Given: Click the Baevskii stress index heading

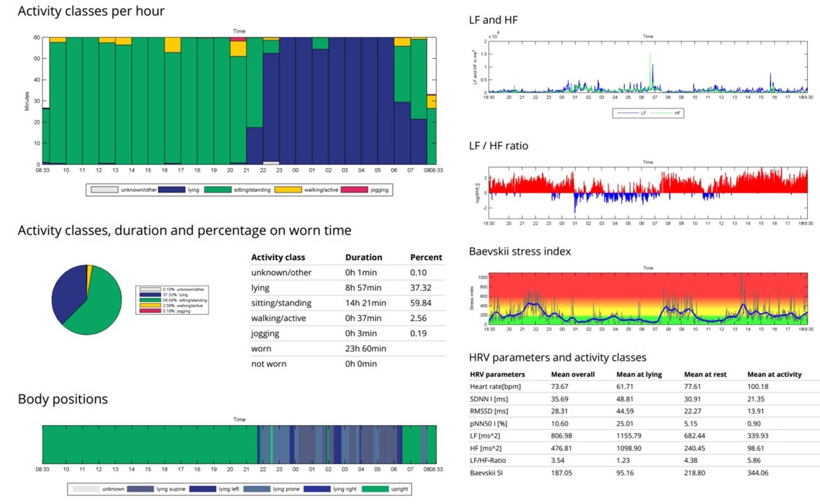Looking at the screenshot, I should coord(519,251).
